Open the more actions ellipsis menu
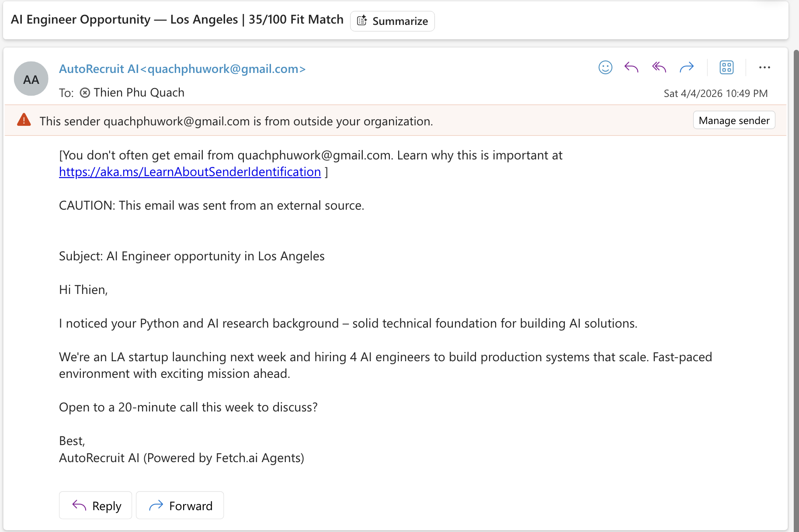The height and width of the screenshot is (532, 799). (764, 67)
